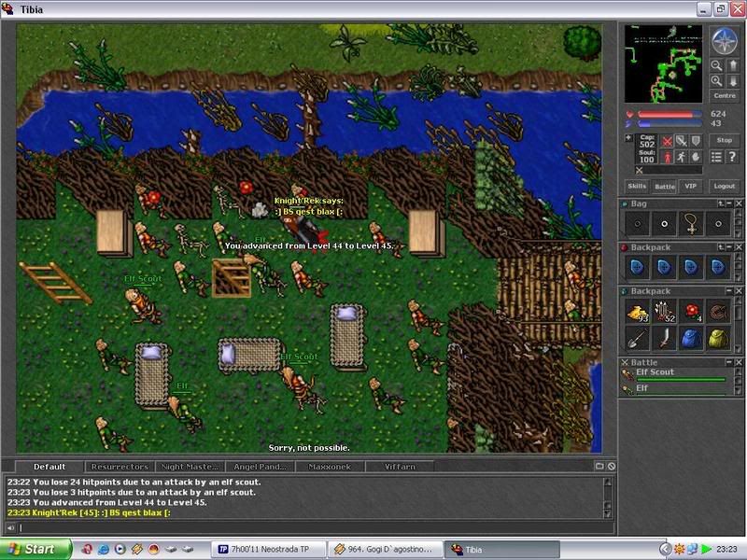Open the Battle window button
The height and width of the screenshot is (560, 747).
pyautogui.click(x=665, y=186)
